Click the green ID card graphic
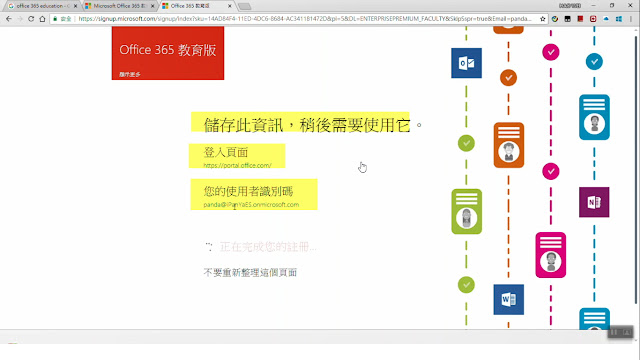 [467, 211]
